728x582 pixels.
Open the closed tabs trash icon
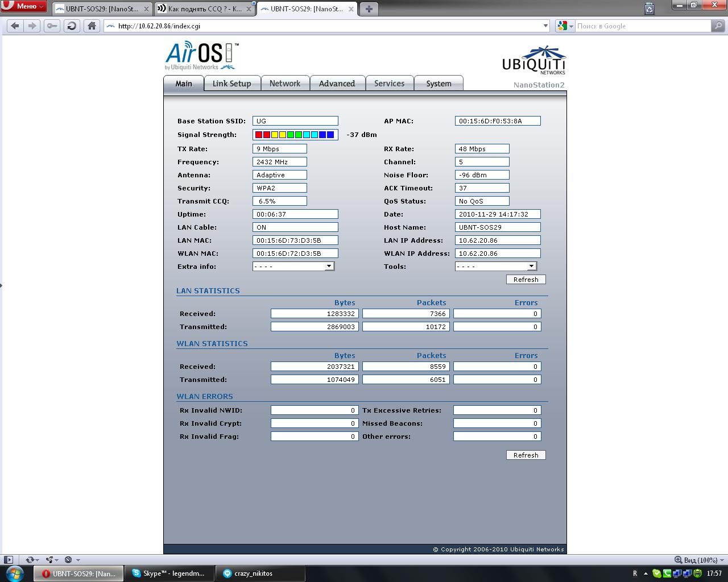650,8
